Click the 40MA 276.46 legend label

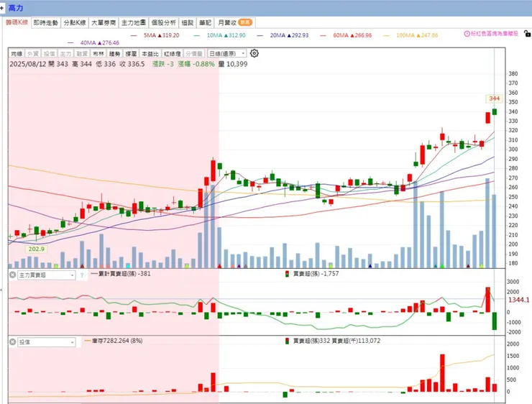click(100, 42)
